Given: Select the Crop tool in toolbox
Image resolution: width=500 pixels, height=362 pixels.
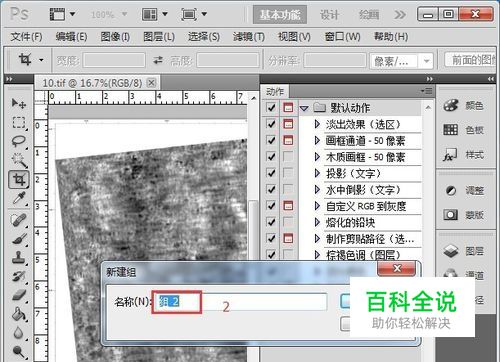Looking at the screenshot, I should (19, 180).
